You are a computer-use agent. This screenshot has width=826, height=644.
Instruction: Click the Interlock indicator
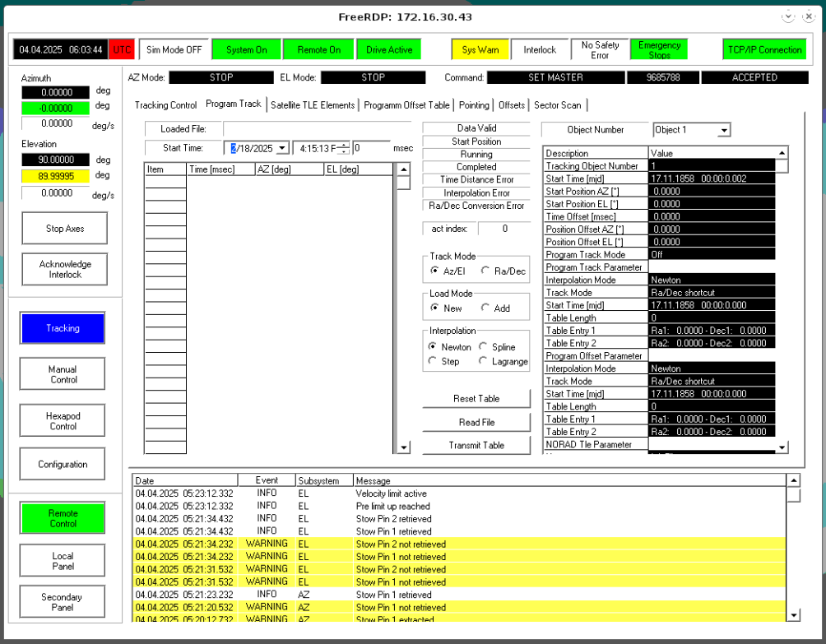pyautogui.click(x=540, y=49)
